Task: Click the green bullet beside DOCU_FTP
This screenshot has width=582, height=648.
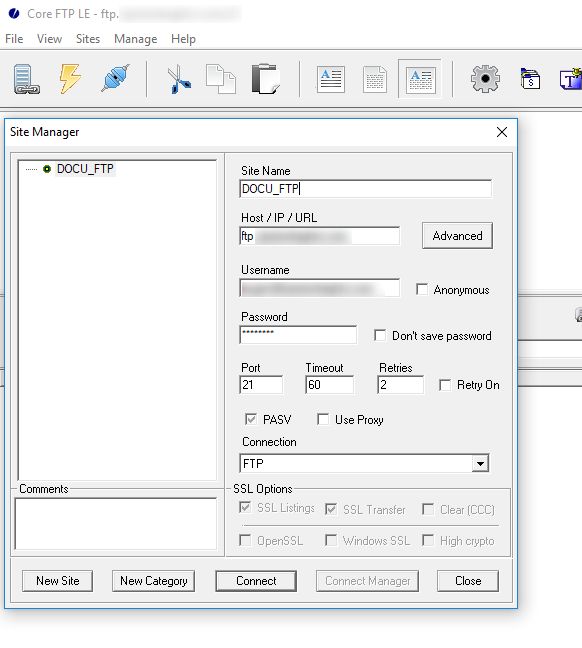Action: (47, 169)
